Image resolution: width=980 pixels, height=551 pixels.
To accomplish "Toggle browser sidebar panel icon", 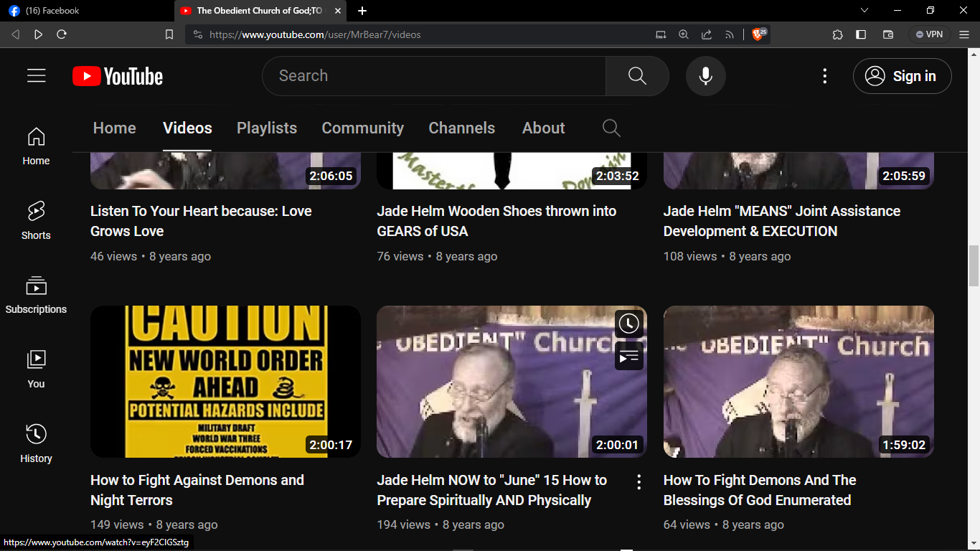I will (x=861, y=34).
